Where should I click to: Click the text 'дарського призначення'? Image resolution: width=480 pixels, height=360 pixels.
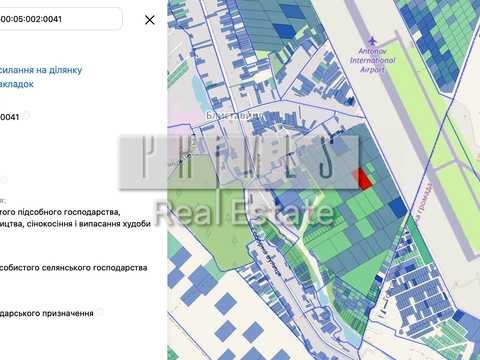47,313
